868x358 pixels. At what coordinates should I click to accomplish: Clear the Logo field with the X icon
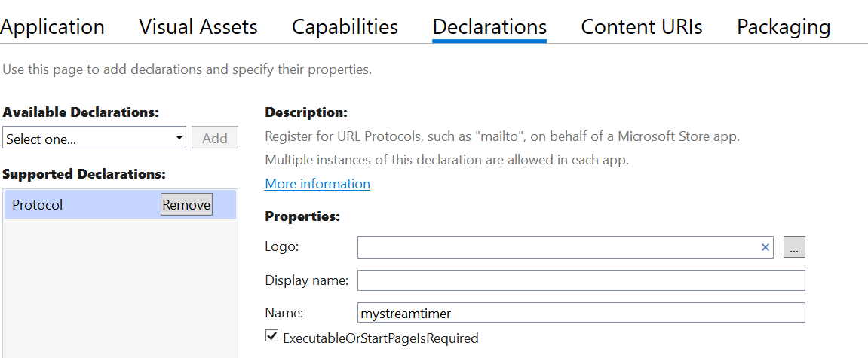(x=765, y=247)
